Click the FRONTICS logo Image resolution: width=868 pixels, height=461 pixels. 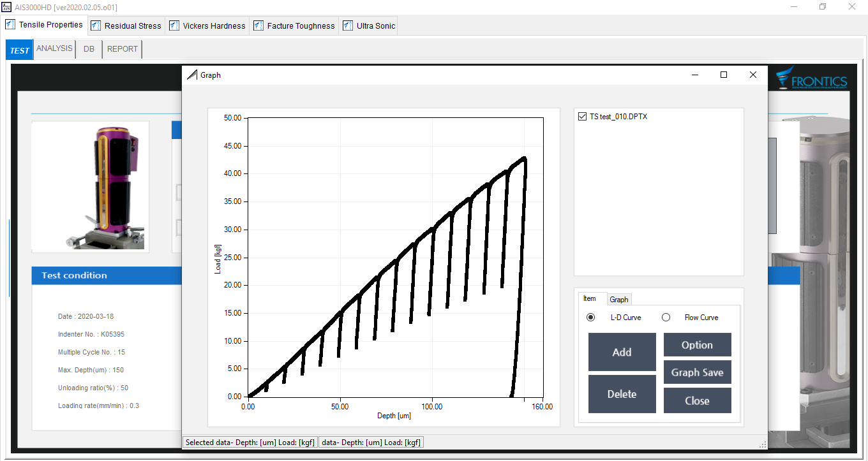811,80
